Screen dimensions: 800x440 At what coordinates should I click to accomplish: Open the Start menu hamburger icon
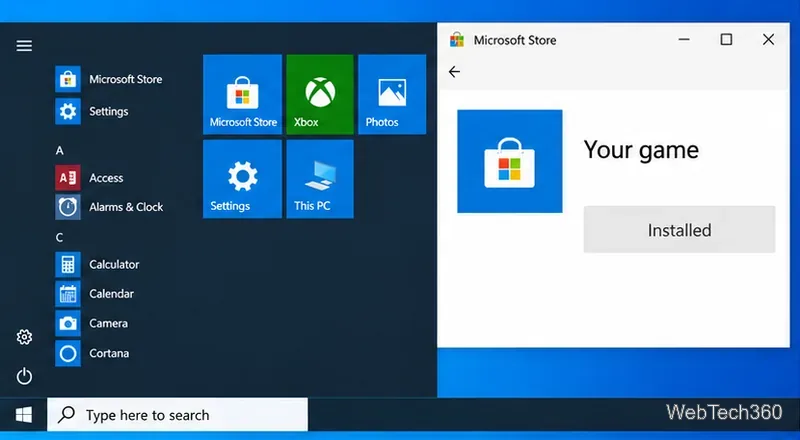pos(24,46)
